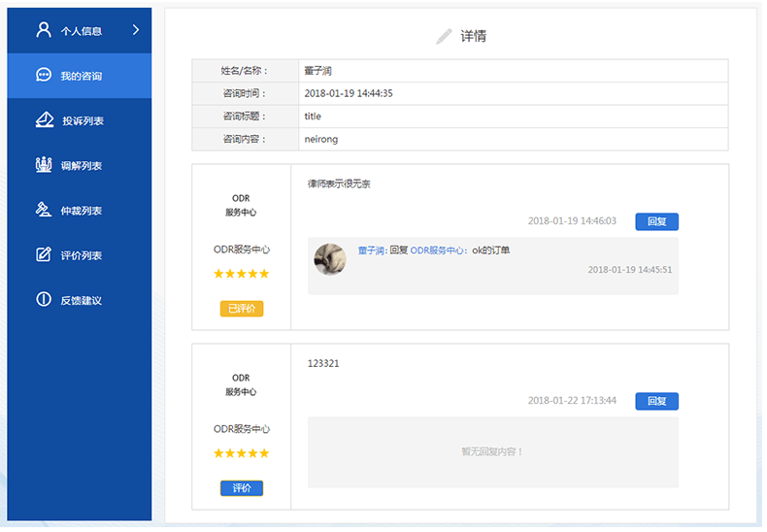The image size is (767, 532).
Task: Click the ODR服务中心 link in reply
Action: [436, 250]
